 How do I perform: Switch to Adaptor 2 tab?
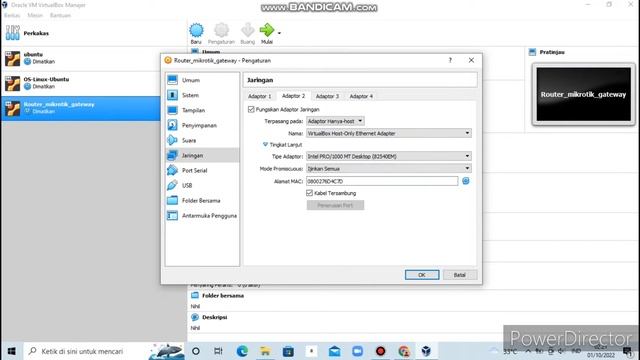(x=293, y=96)
